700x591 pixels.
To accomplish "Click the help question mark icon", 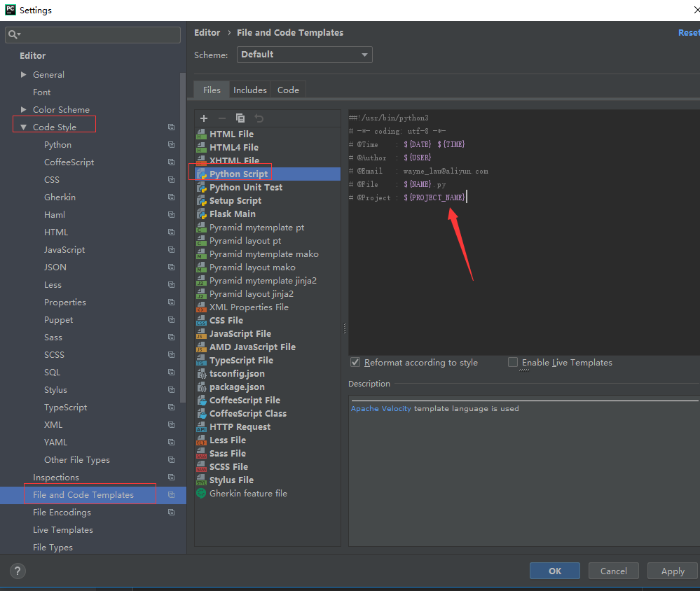I will (18, 571).
